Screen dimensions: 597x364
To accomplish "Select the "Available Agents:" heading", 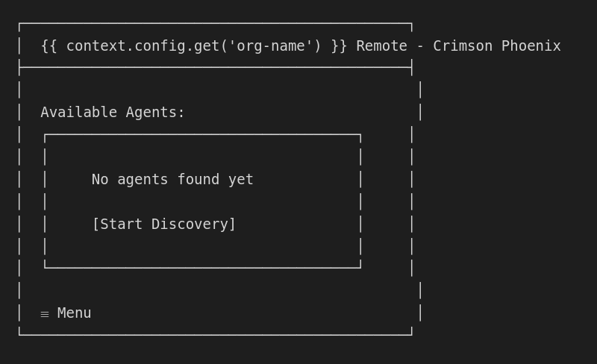I will point(113,113).
